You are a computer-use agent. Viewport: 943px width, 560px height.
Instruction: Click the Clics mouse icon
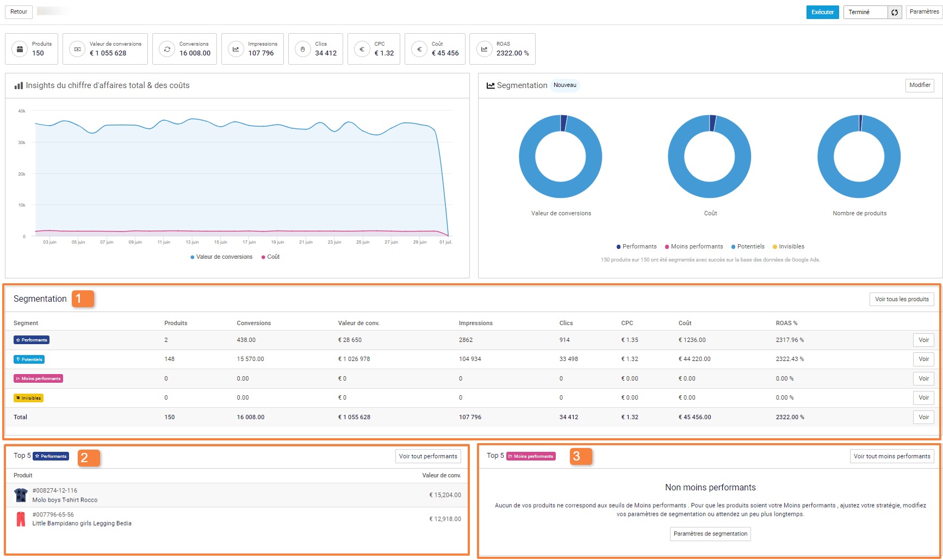tap(302, 49)
